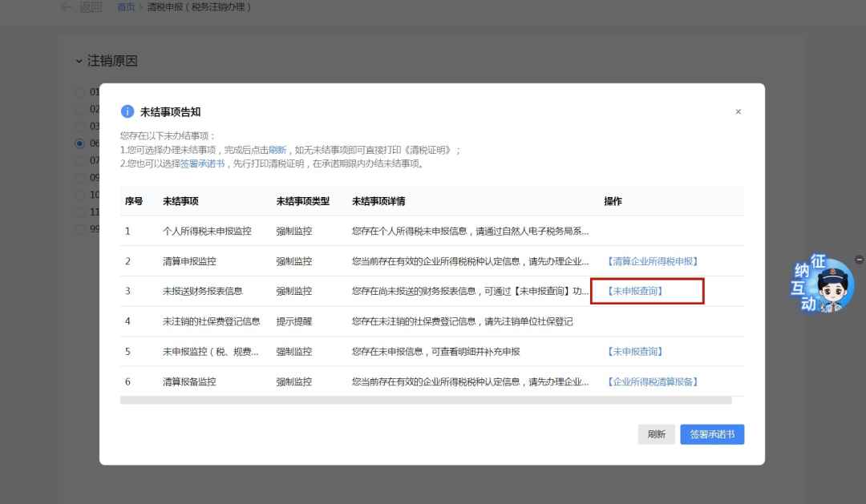The width and height of the screenshot is (866, 504).
Task: Navigate to 首页 via the breadcrumb
Action: 125,7
